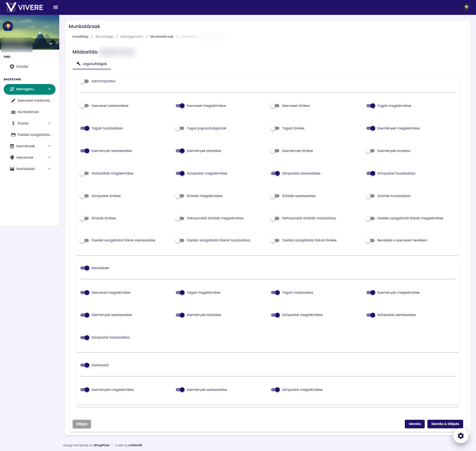The image size is (476, 451).
Task: Enable Szervezet szerkesztése toggle
Action: (84, 106)
